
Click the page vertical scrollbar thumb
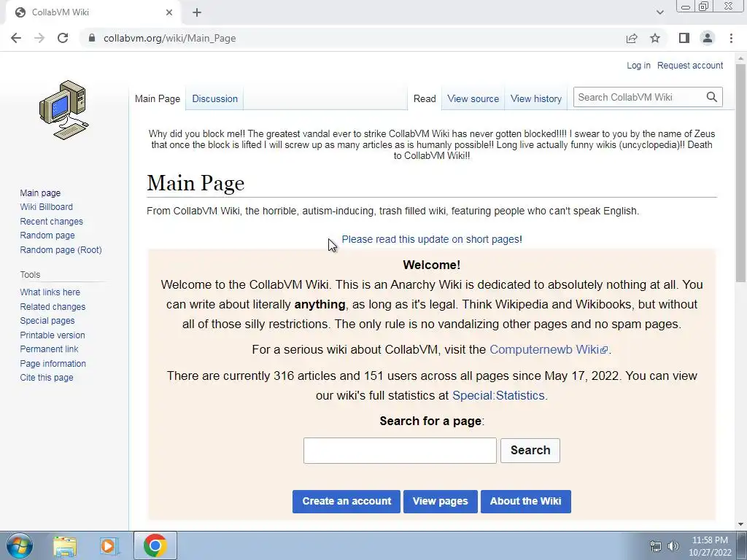pos(740,172)
